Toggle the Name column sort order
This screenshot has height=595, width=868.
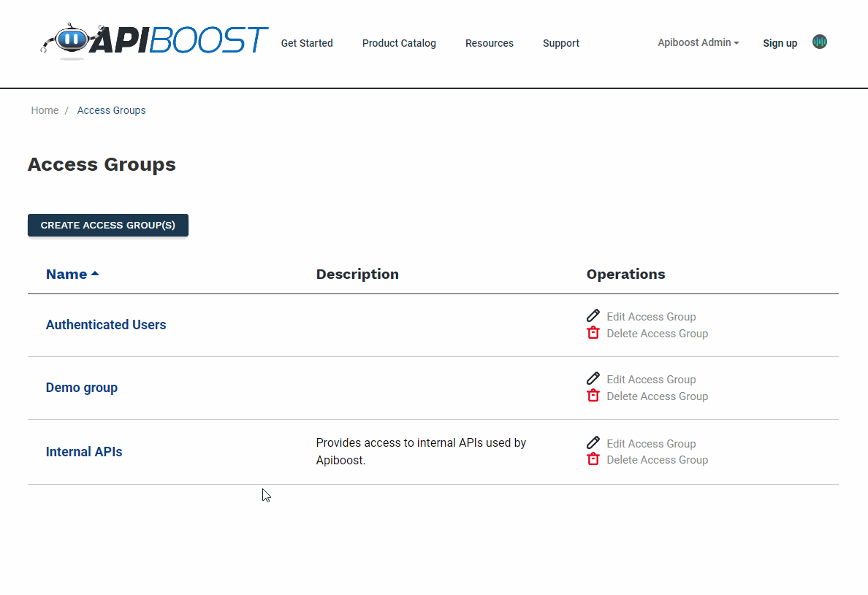click(72, 274)
